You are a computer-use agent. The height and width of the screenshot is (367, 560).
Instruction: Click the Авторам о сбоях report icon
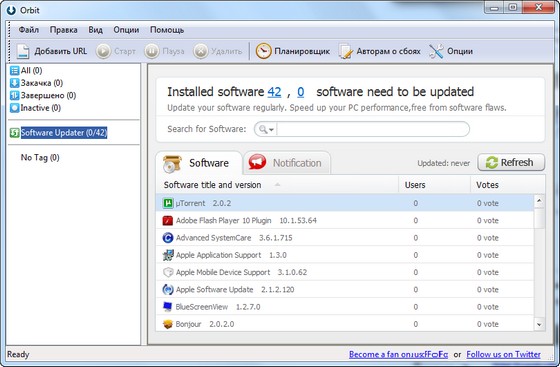pyautogui.click(x=345, y=51)
